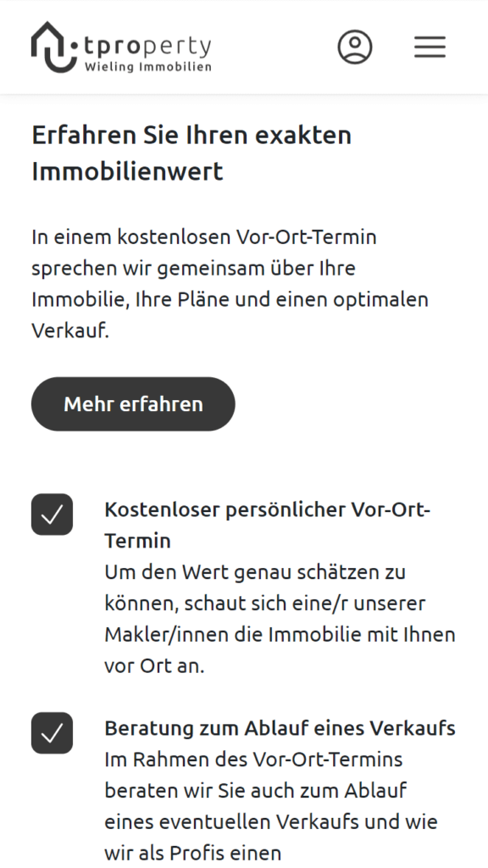
Task: Click the tproperty wordmark in header
Action: click(x=147, y=47)
